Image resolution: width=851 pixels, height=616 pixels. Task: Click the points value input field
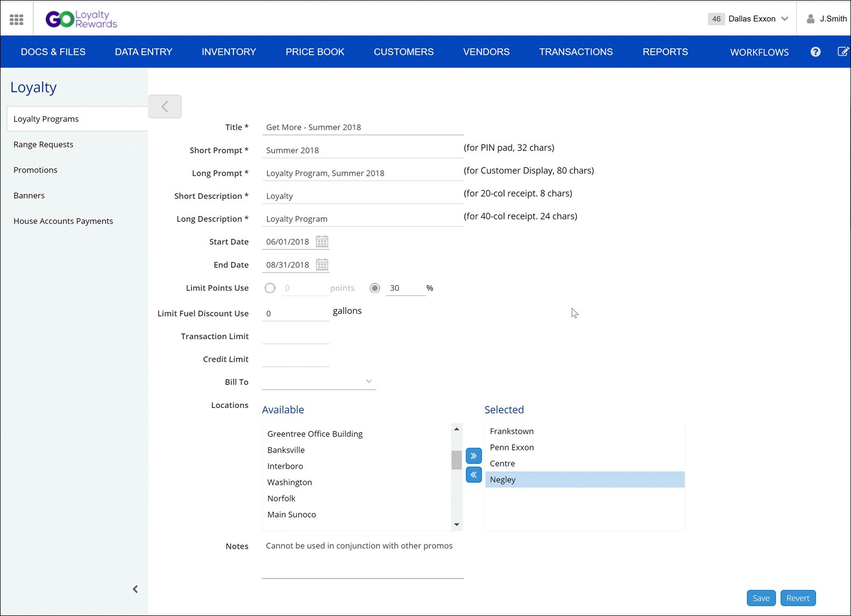tap(304, 288)
